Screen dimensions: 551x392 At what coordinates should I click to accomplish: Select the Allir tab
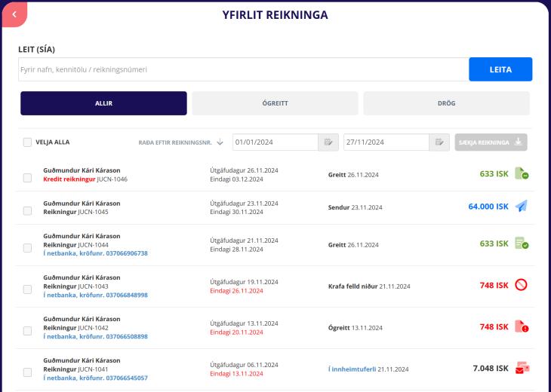pyautogui.click(x=103, y=103)
